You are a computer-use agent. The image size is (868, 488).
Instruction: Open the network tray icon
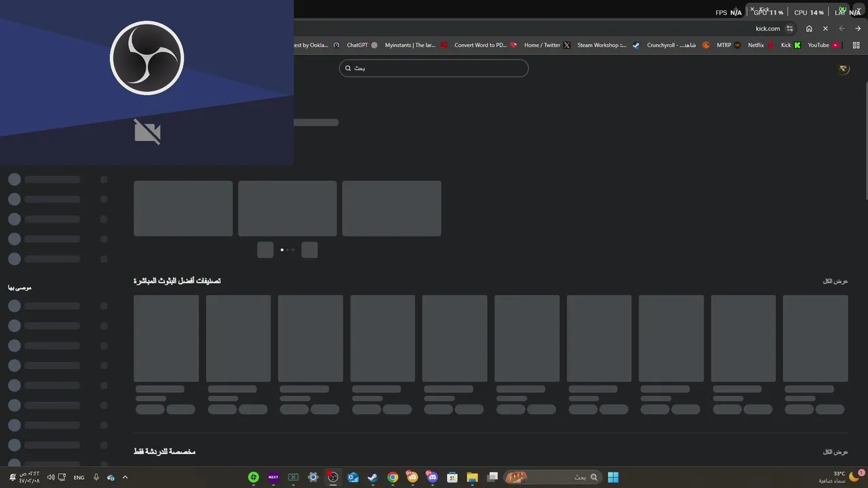(x=62, y=477)
